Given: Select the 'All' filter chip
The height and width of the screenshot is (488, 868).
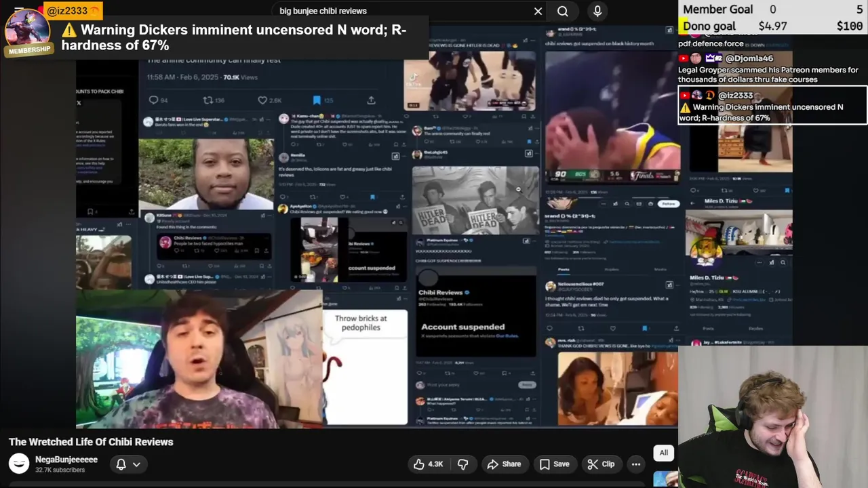Looking at the screenshot, I should coord(664,453).
